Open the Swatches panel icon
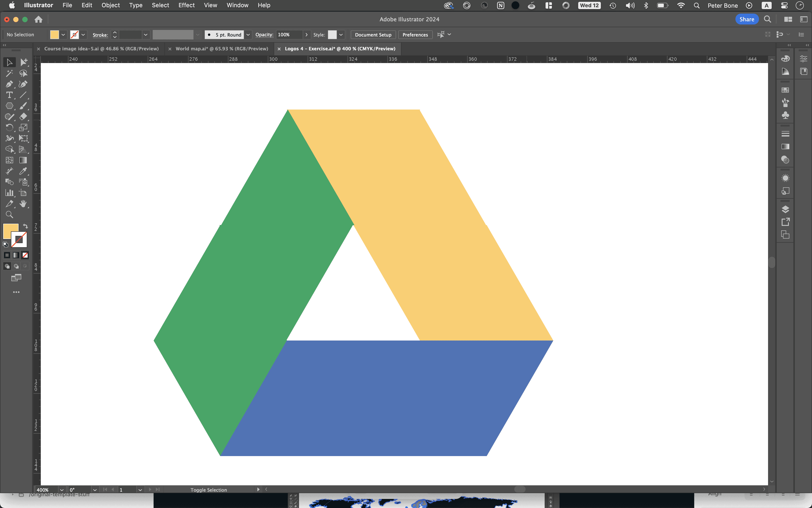812x508 pixels. point(785,90)
